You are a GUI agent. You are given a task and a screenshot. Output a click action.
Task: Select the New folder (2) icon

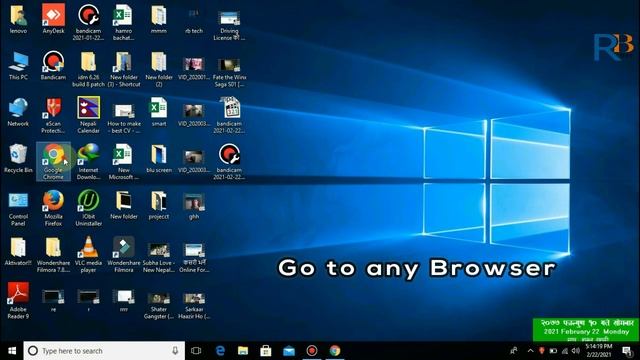[x=159, y=69]
